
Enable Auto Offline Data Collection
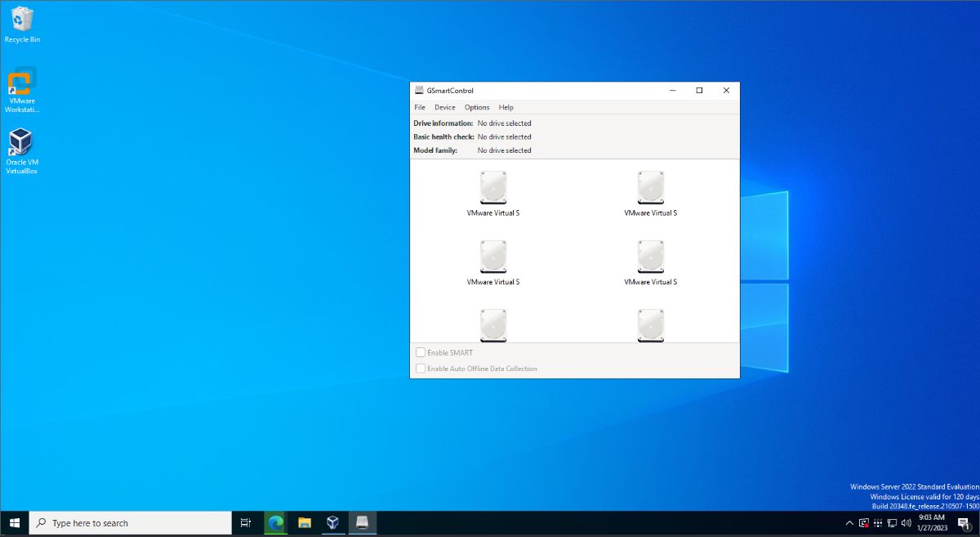421,368
